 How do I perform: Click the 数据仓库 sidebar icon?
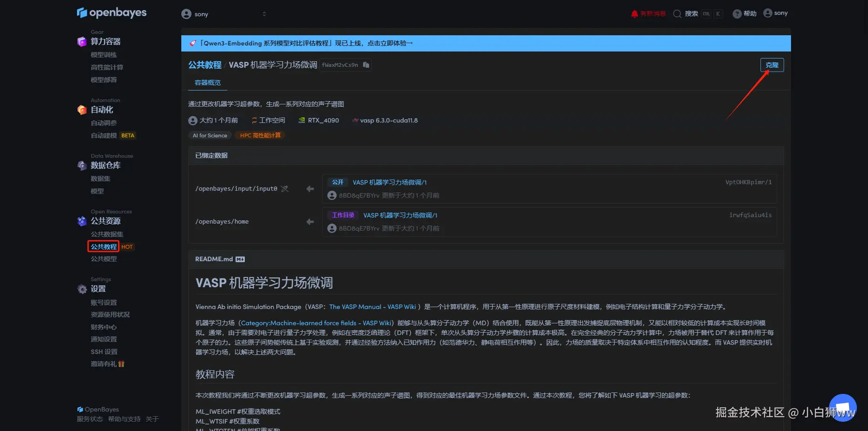click(x=82, y=166)
